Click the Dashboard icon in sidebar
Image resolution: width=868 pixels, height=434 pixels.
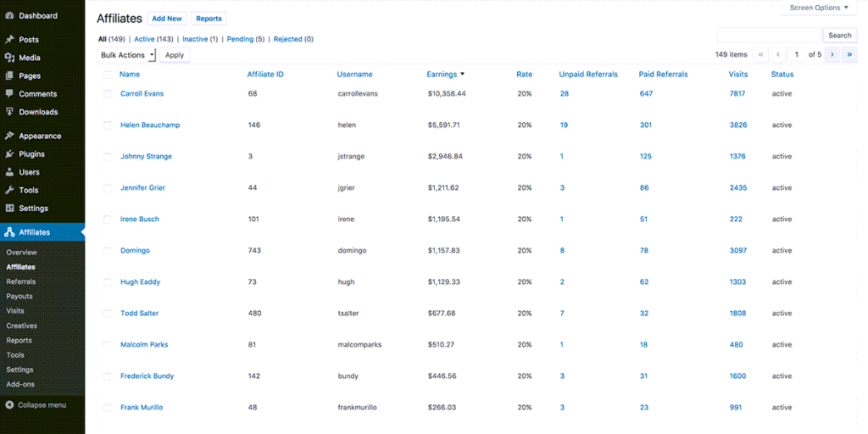[9, 15]
